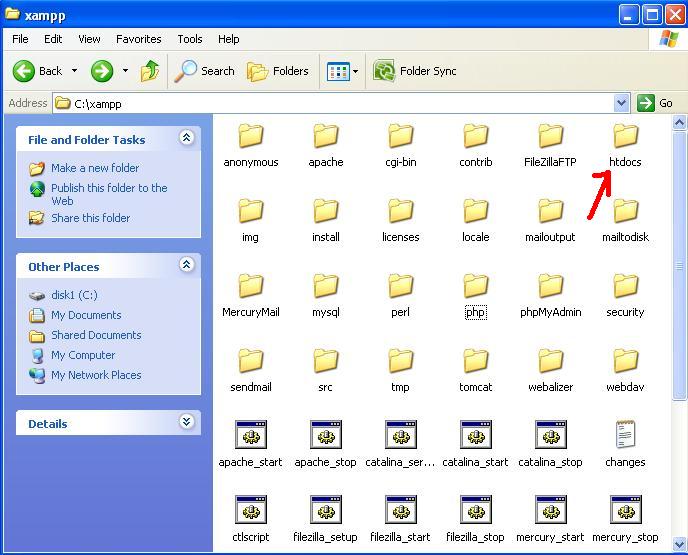This screenshot has width=688, height=555.
Task: Click the green Forward arrow button
Action: click(102, 71)
